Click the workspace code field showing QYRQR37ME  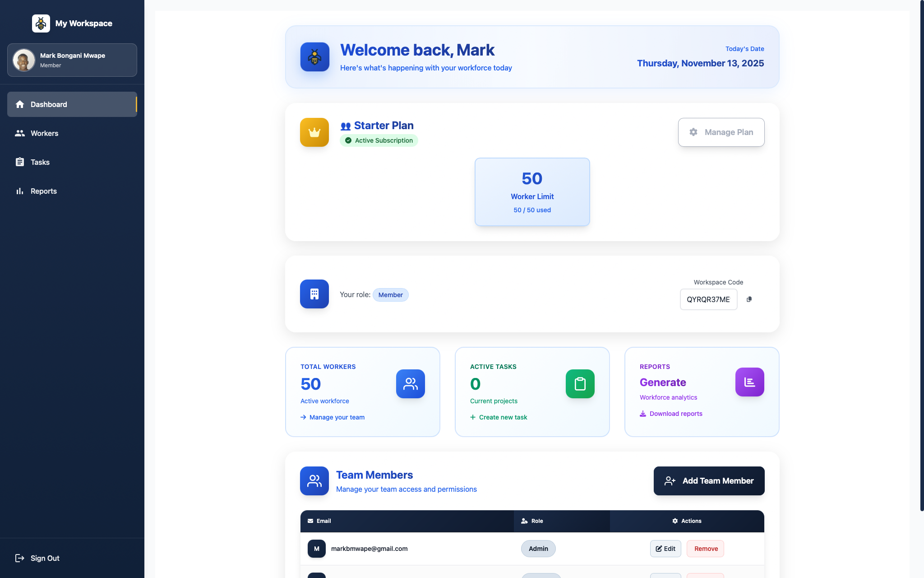click(x=708, y=299)
